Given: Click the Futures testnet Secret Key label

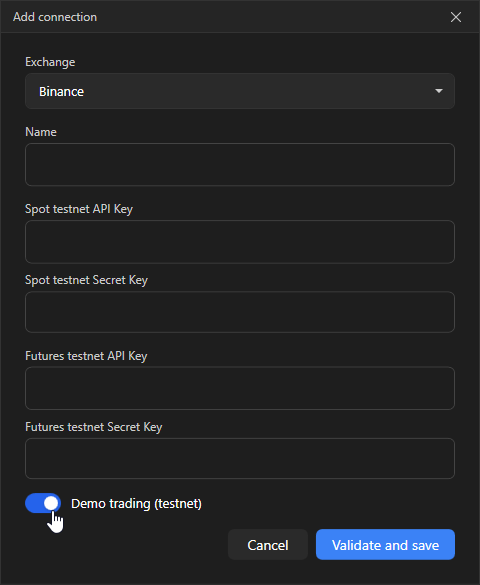Looking at the screenshot, I should 94,427.
